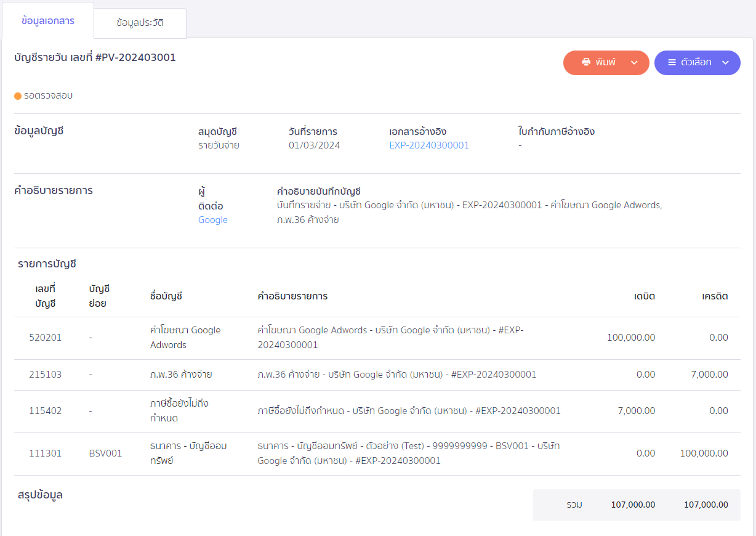Image resolution: width=756 pixels, height=536 pixels.
Task: Click sub-account BSV001
Action: (105, 453)
